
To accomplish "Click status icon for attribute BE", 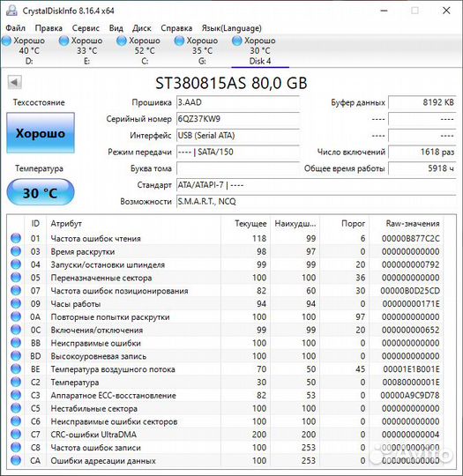I will coord(16,368).
